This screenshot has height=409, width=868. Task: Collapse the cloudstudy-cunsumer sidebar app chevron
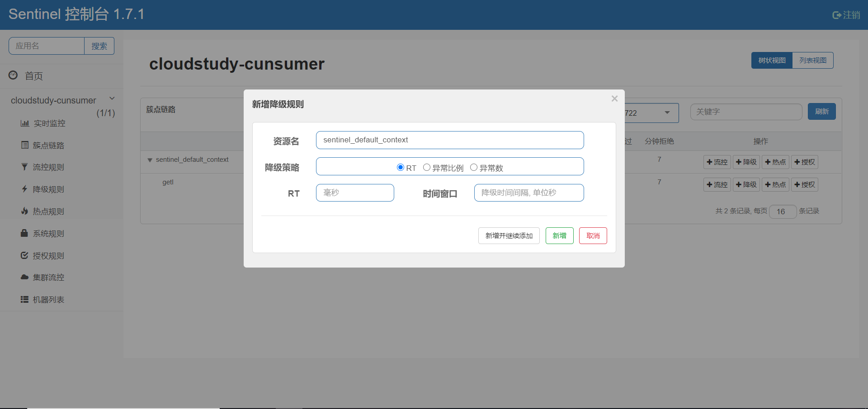click(112, 99)
